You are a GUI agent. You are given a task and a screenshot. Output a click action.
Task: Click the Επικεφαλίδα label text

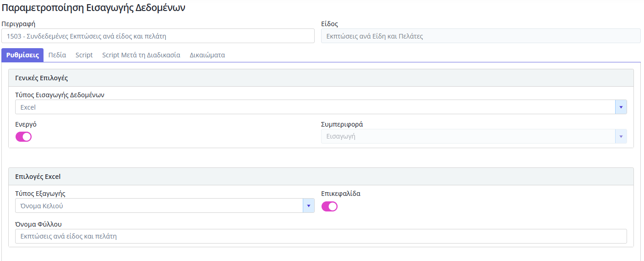(x=341, y=194)
